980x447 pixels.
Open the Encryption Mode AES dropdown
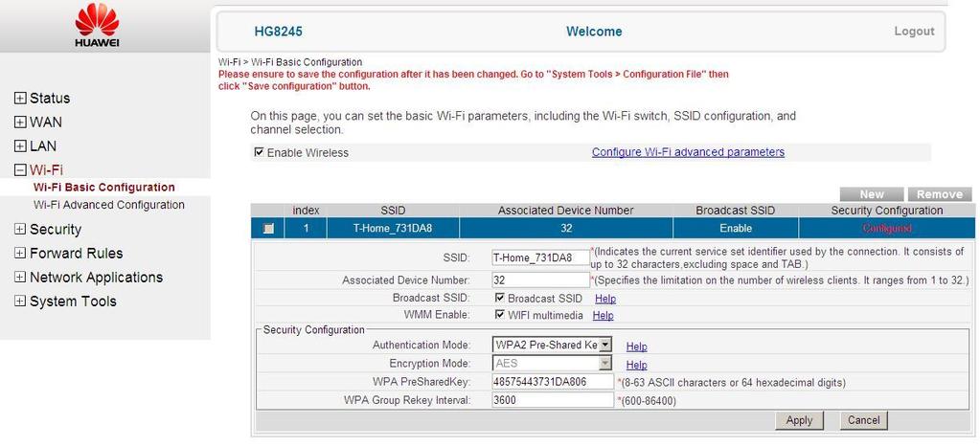pos(552,364)
